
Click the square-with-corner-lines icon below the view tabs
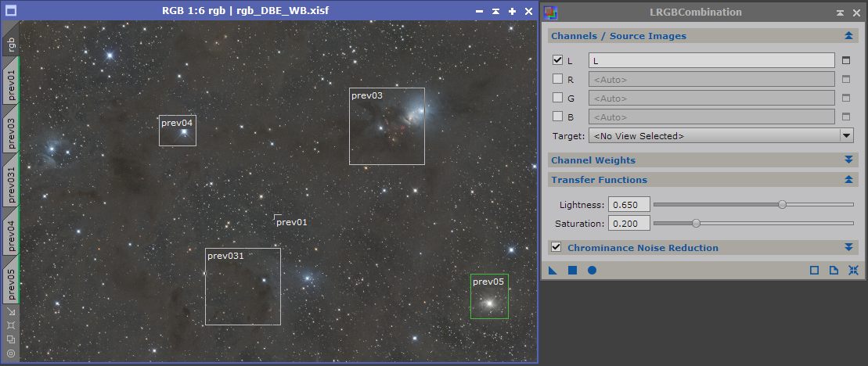click(10, 325)
